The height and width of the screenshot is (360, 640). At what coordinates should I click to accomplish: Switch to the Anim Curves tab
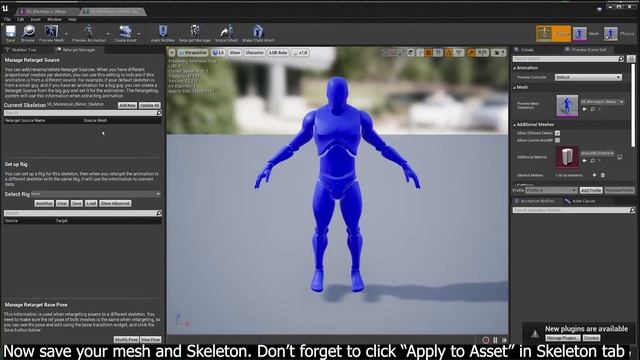pyautogui.click(x=583, y=201)
